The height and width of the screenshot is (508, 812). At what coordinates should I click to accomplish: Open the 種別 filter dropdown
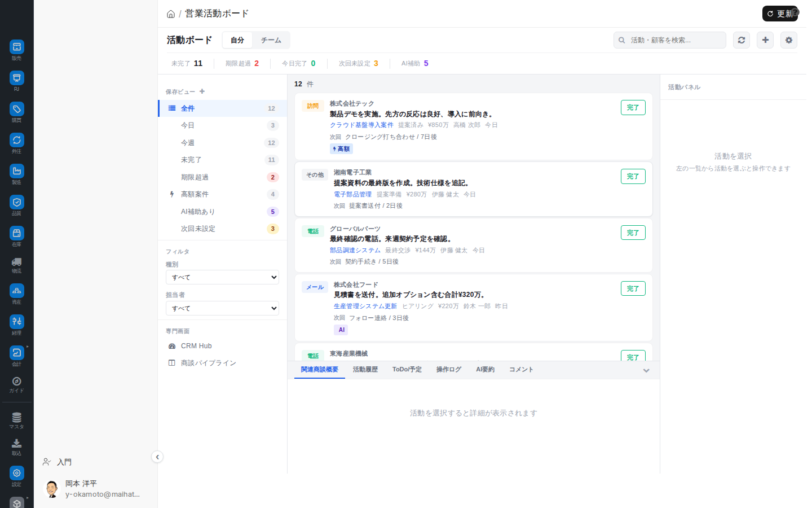(x=222, y=277)
